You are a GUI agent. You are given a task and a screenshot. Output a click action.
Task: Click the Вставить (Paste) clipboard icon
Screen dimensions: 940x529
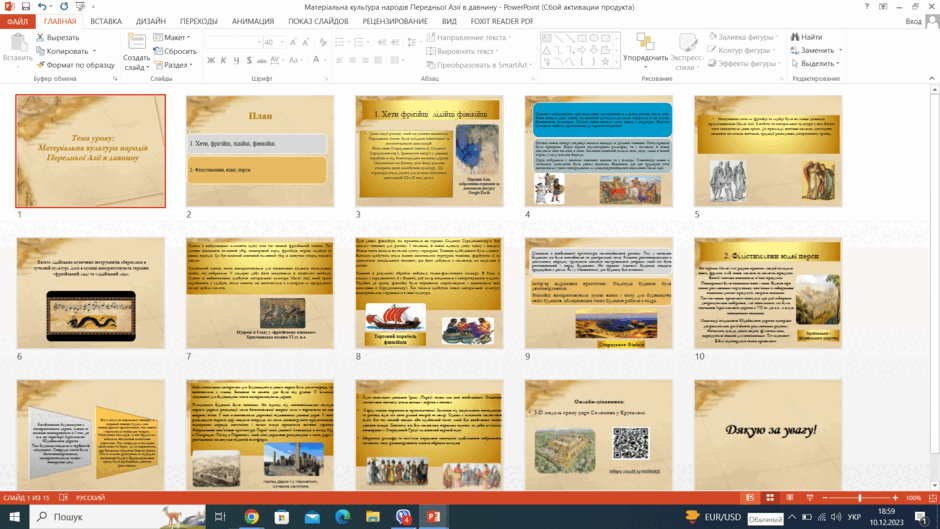pyautogui.click(x=17, y=43)
